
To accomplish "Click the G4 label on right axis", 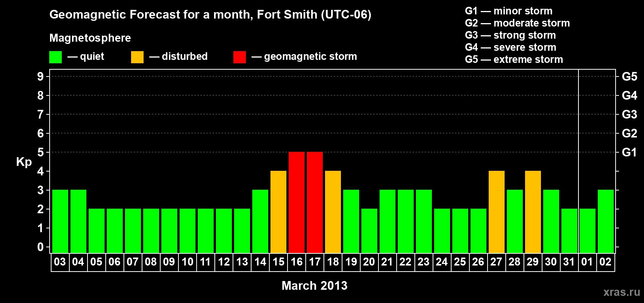I will click(x=630, y=95).
